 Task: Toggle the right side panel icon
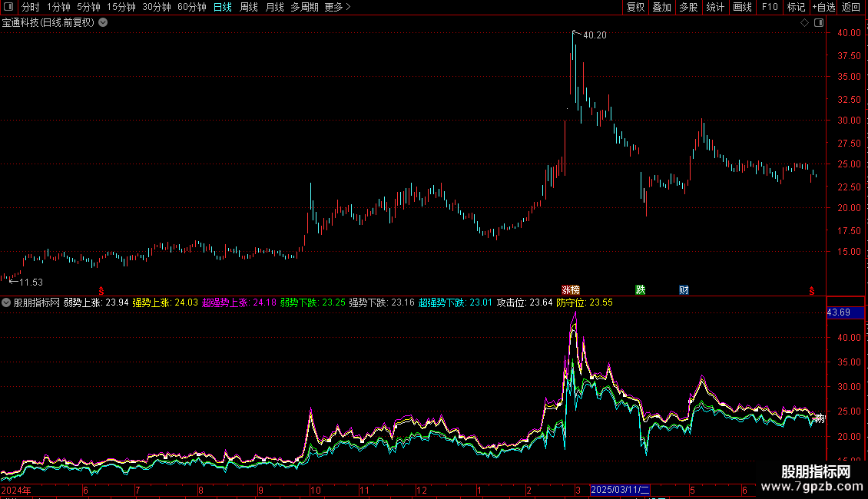point(819,23)
